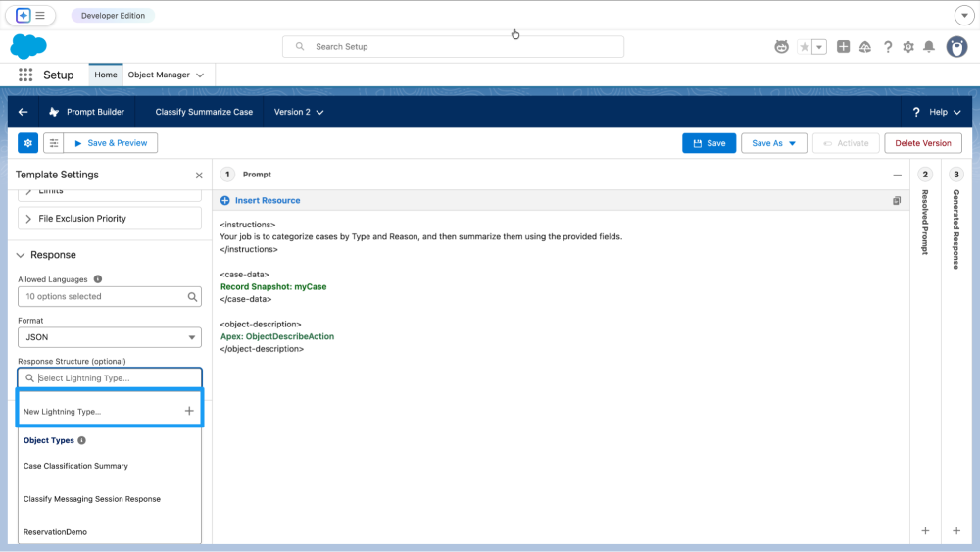Open the global actions plus icon

(843, 46)
